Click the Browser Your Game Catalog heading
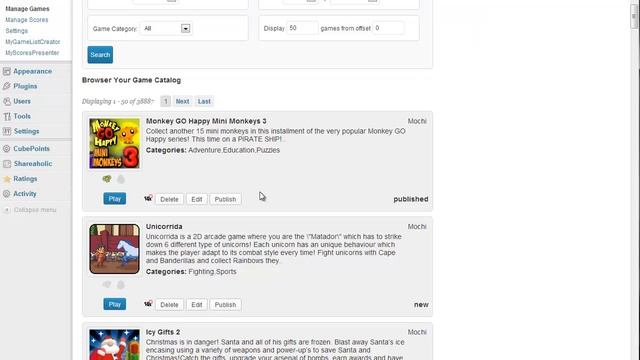The width and height of the screenshot is (640, 360). pos(131,80)
